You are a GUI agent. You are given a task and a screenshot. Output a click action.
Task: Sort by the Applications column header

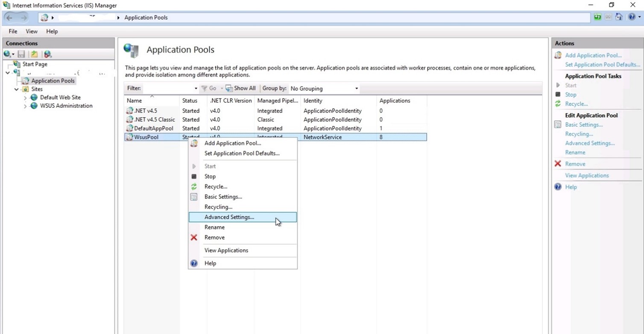(401, 101)
